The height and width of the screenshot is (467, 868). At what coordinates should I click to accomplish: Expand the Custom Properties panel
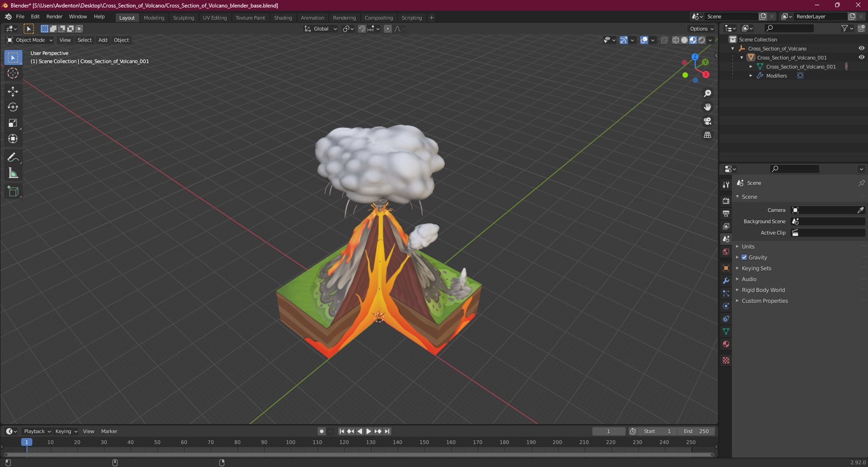764,301
